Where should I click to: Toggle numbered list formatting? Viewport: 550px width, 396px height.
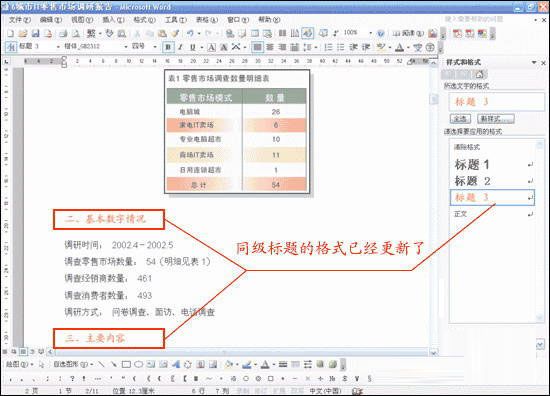click(x=328, y=47)
